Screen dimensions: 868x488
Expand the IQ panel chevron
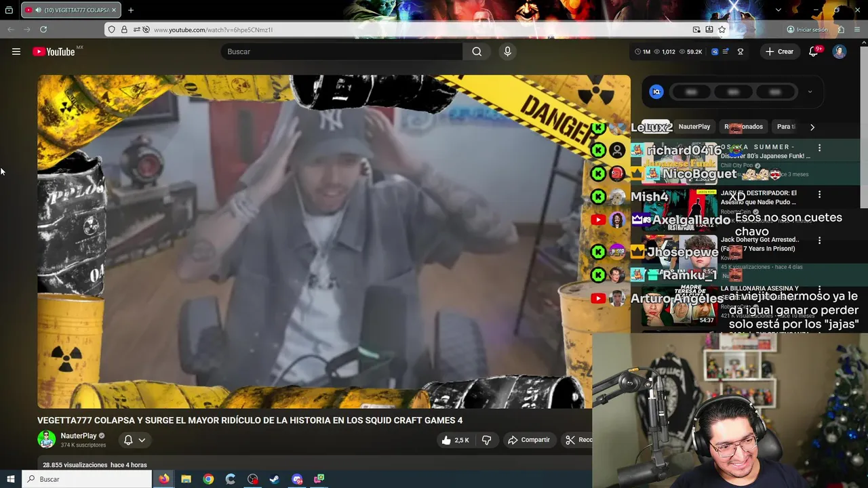pyautogui.click(x=810, y=91)
